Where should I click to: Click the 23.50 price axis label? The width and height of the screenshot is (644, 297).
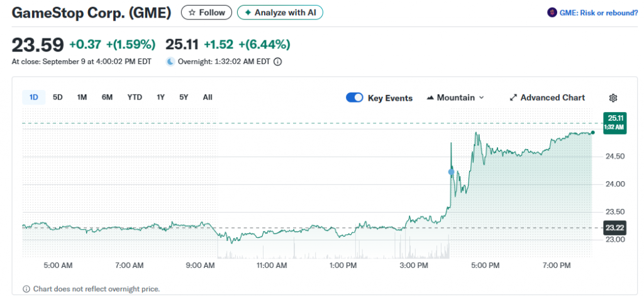click(x=614, y=212)
